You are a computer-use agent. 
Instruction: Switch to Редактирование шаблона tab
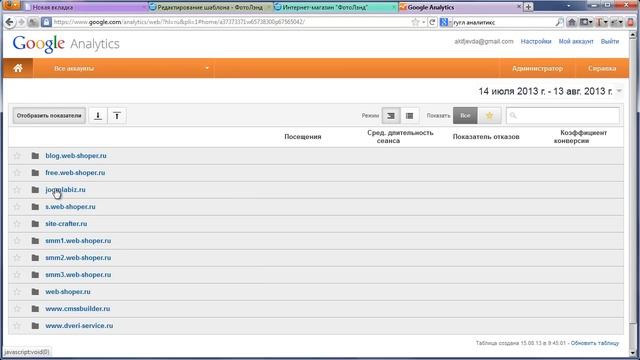tap(210, 7)
